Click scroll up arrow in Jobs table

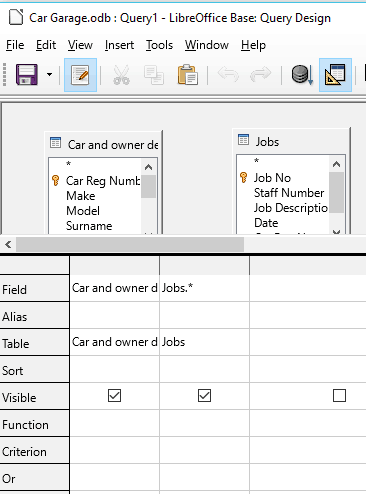pos(336,164)
